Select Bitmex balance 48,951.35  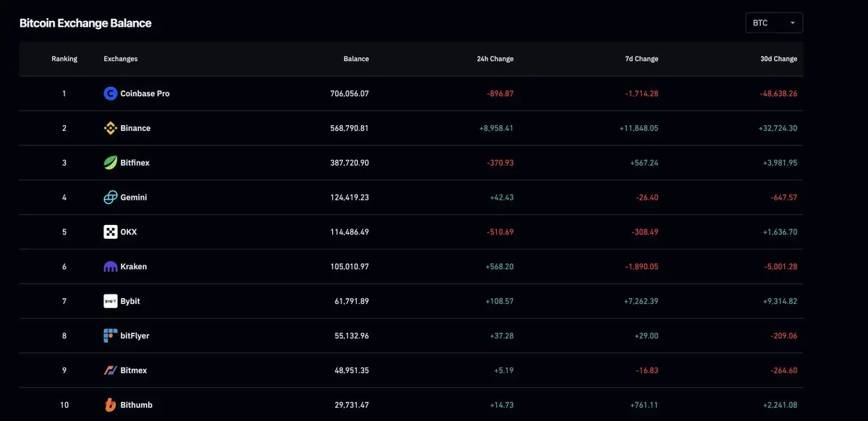pyautogui.click(x=352, y=370)
